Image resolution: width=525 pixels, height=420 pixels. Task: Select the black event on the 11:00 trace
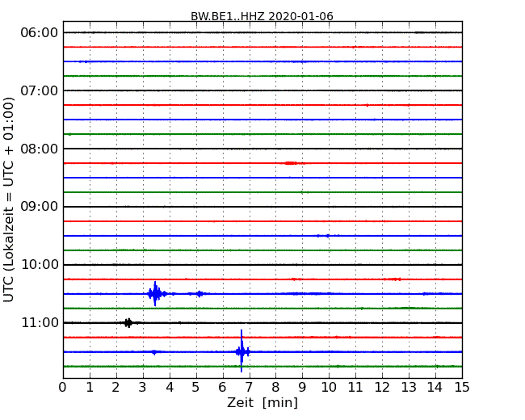click(x=128, y=322)
